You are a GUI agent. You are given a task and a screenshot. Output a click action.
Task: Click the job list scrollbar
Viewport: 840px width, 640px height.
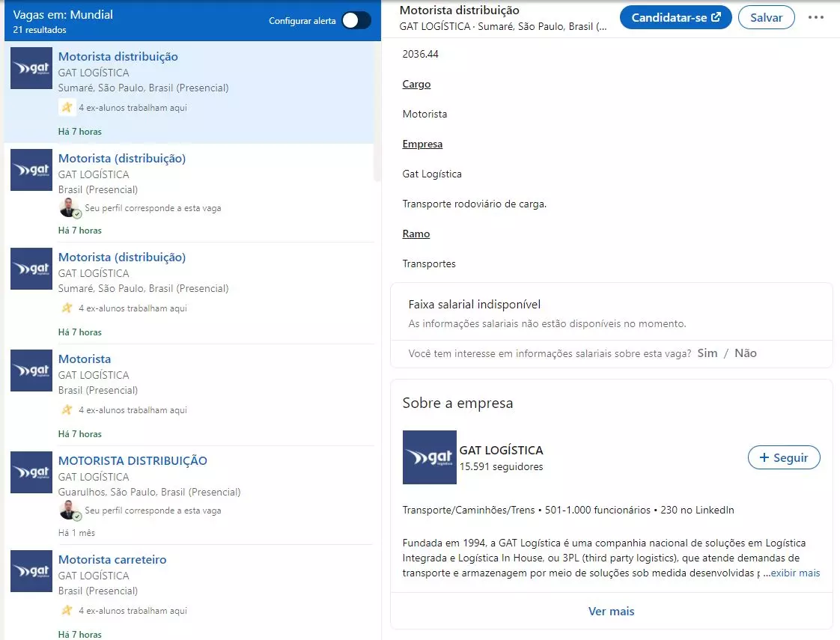pos(377,112)
